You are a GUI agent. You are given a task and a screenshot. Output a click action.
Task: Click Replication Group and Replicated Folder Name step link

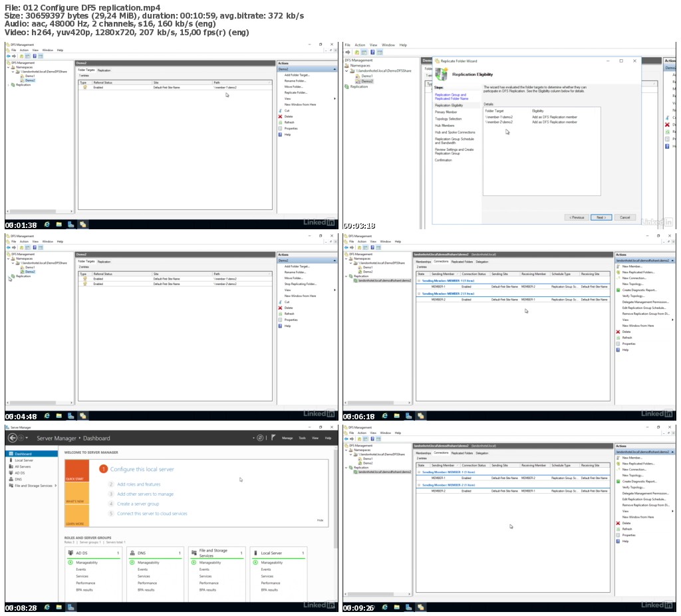point(452,97)
